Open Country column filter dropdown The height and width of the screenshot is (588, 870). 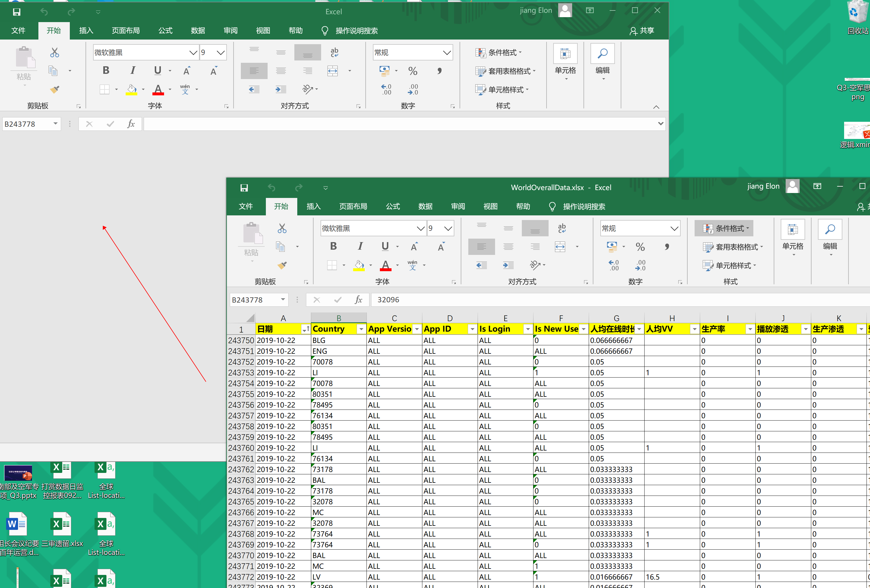pyautogui.click(x=361, y=329)
